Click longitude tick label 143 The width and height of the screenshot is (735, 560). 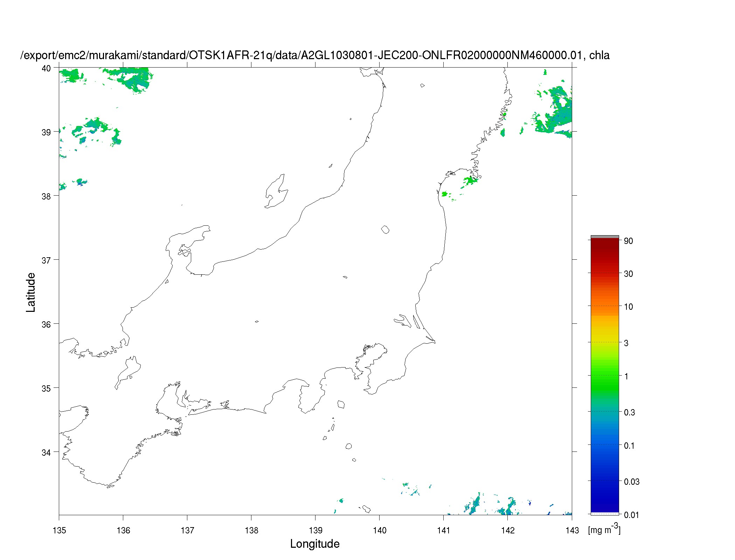(572, 530)
